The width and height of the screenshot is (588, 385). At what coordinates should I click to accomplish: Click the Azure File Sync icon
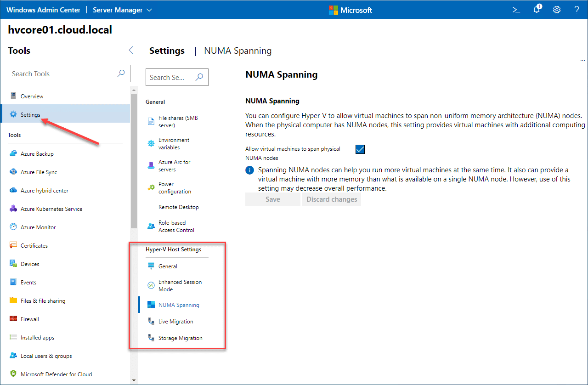coord(13,172)
